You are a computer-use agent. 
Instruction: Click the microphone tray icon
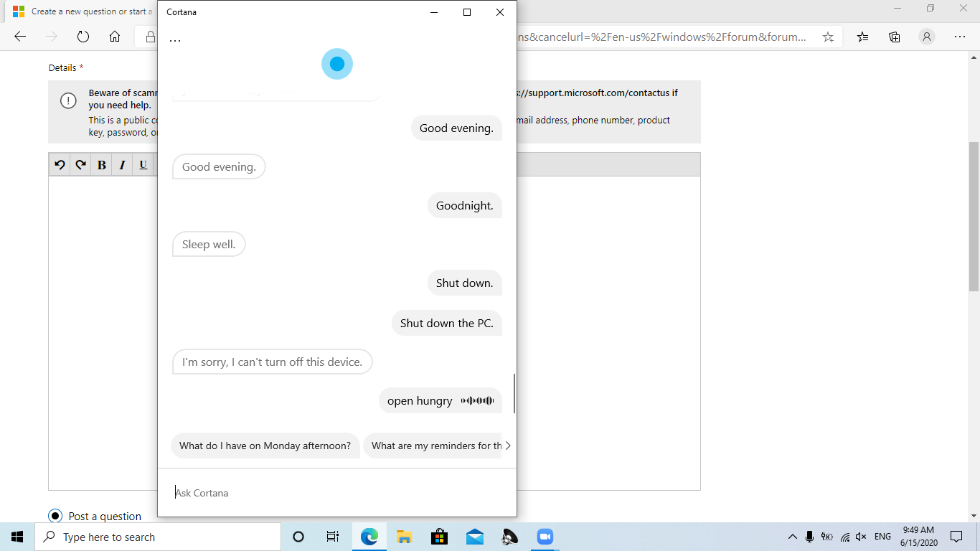pyautogui.click(x=809, y=537)
